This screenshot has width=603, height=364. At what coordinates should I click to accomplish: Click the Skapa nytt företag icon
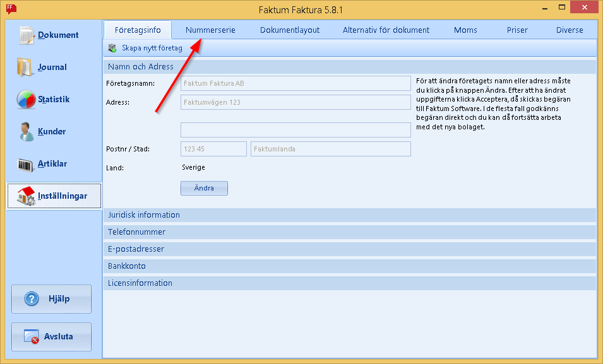coord(112,48)
